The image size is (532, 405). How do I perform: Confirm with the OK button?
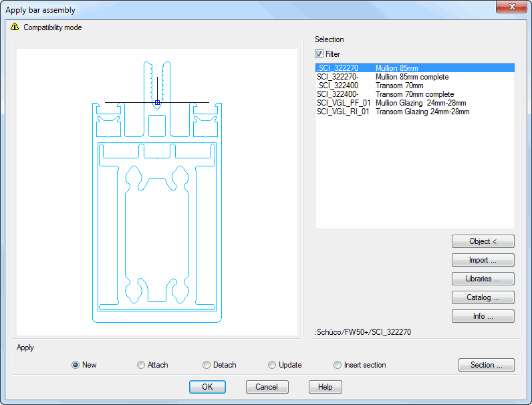coord(207,387)
